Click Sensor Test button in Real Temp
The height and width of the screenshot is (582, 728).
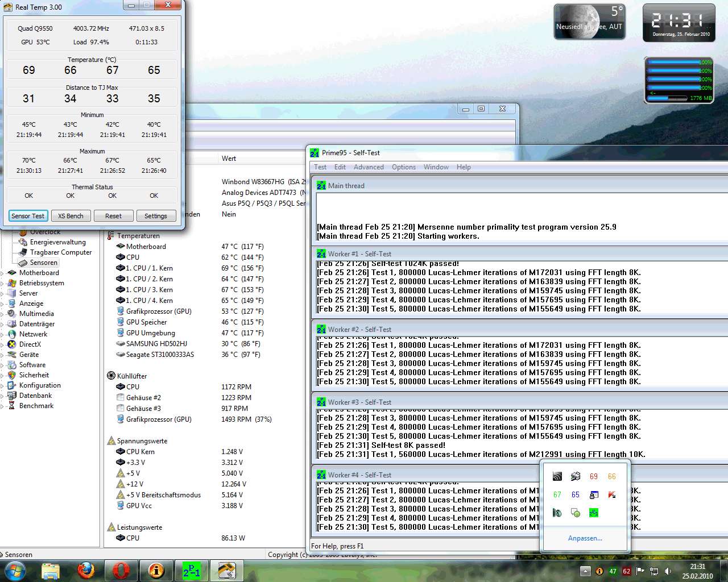coord(28,216)
